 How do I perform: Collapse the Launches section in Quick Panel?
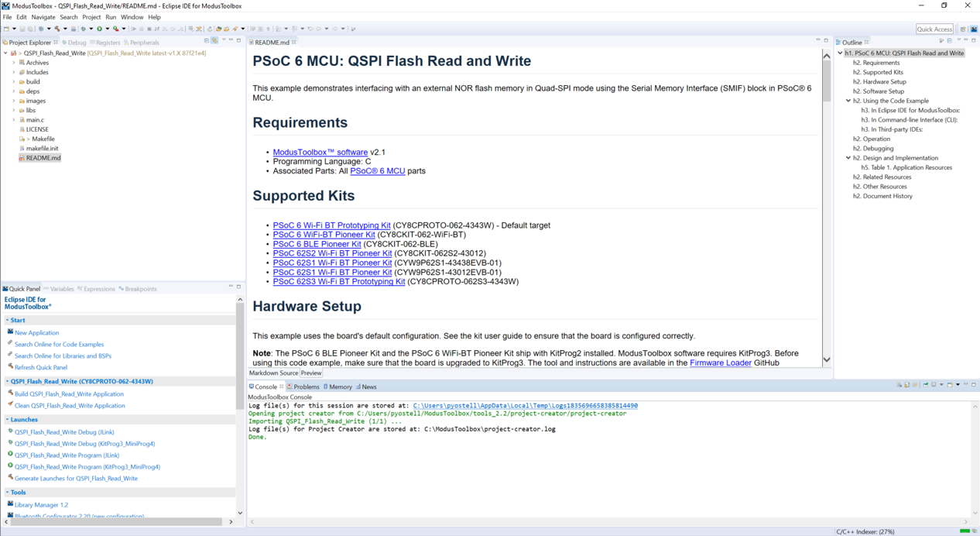coord(8,419)
